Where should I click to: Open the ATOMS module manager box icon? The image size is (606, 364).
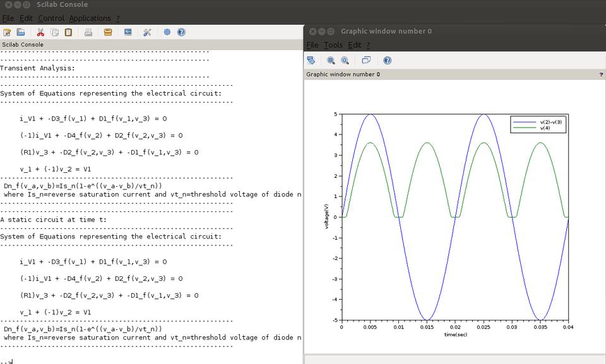108,32
